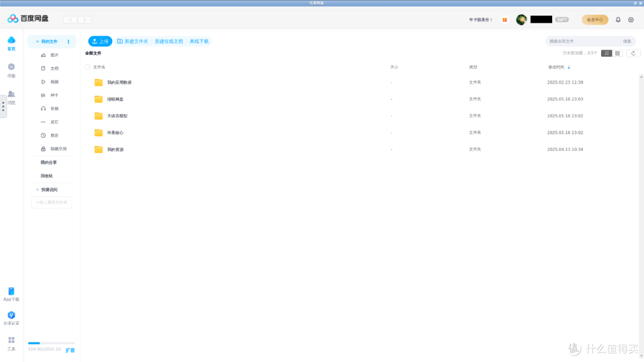Click the 我的资源 folder icon

click(98, 150)
